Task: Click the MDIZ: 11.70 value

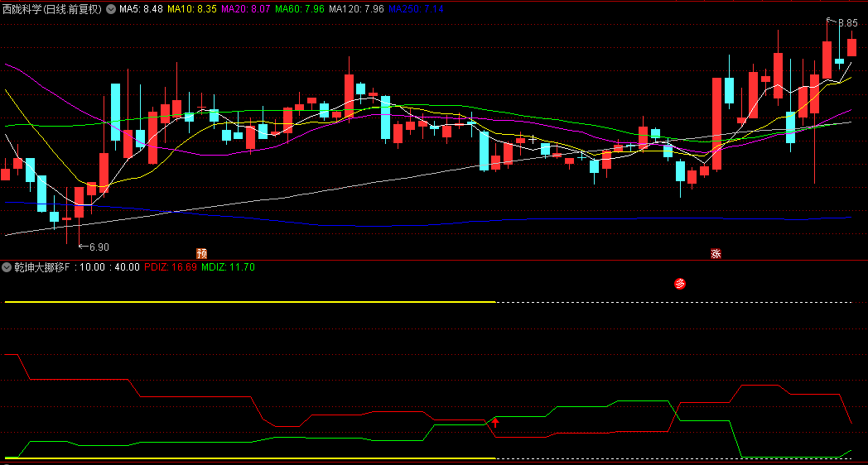Action: coord(228,267)
